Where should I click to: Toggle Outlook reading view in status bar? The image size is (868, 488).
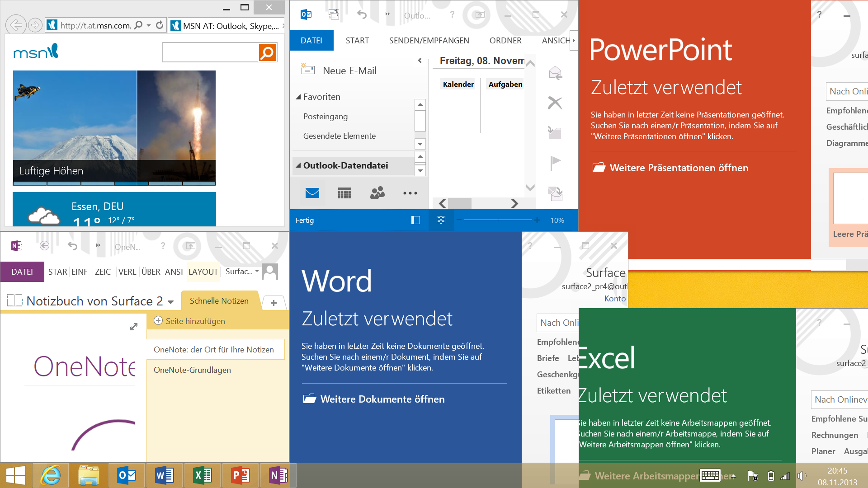[441, 220]
